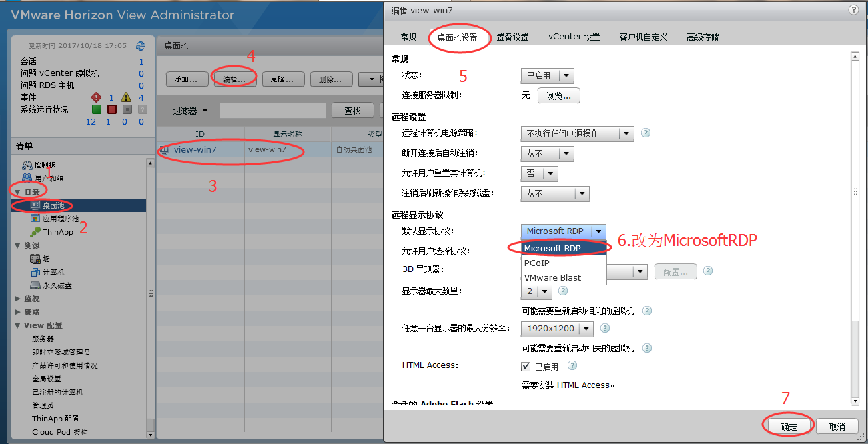Open the power policy dropdown

577,133
